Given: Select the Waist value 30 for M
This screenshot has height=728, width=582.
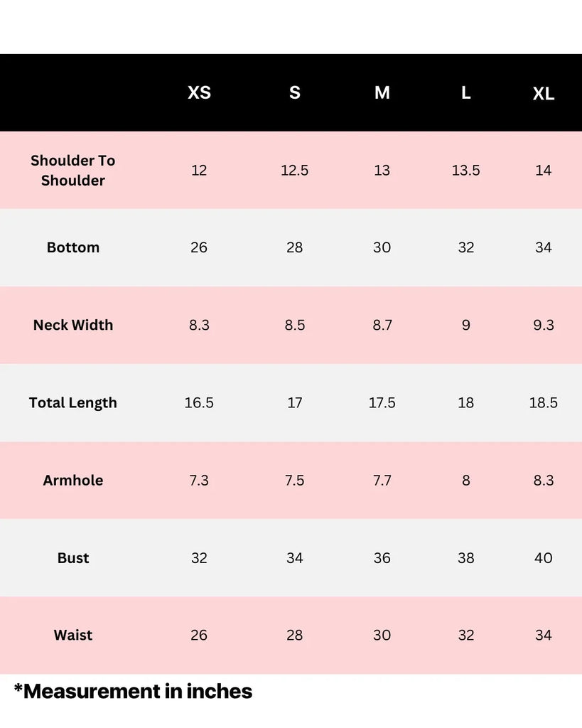Looking at the screenshot, I should pyautogui.click(x=382, y=635).
